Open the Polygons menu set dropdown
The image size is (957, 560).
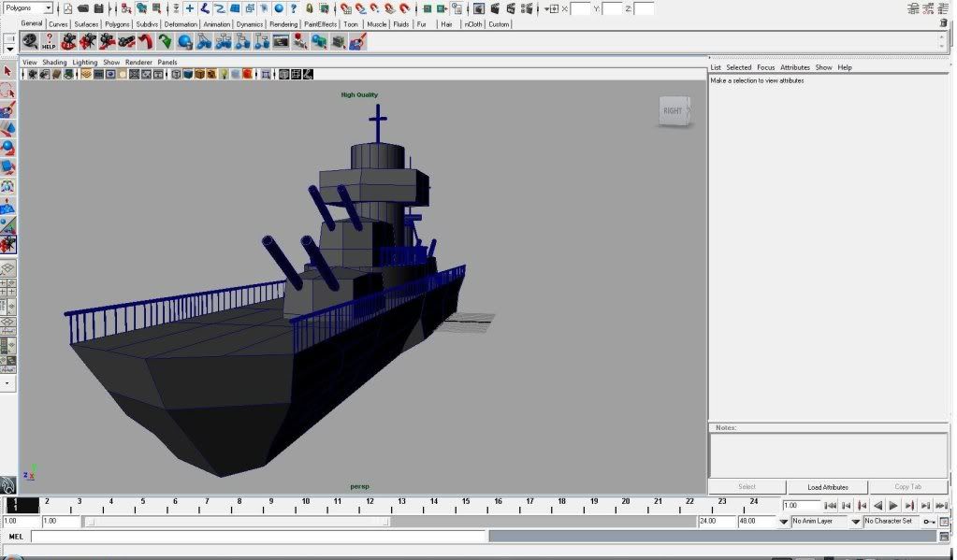coord(27,7)
